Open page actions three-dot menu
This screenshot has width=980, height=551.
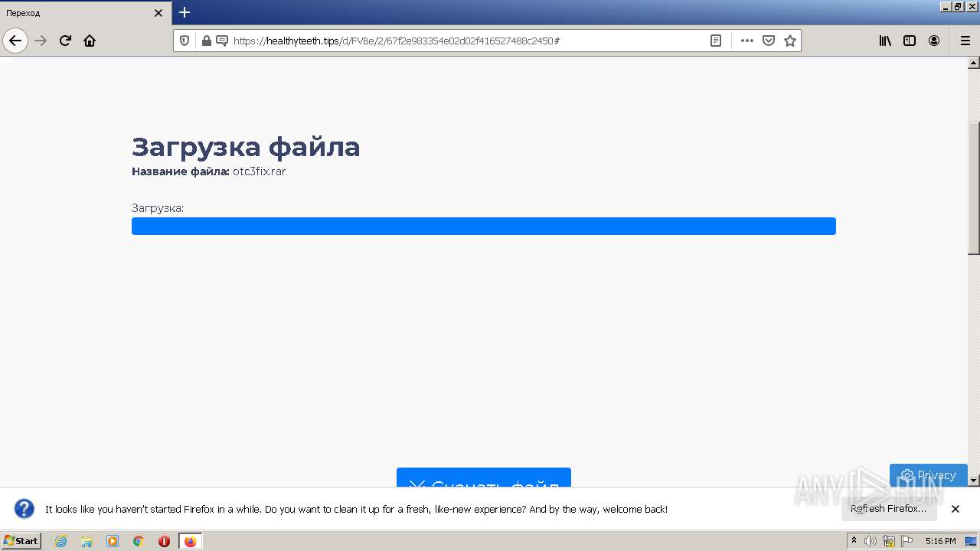(747, 41)
